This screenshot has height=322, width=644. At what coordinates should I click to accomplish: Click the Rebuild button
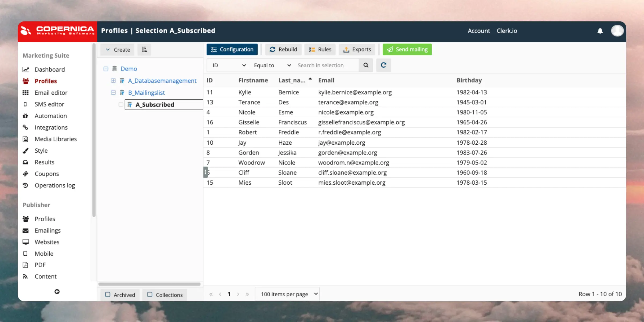(x=283, y=50)
